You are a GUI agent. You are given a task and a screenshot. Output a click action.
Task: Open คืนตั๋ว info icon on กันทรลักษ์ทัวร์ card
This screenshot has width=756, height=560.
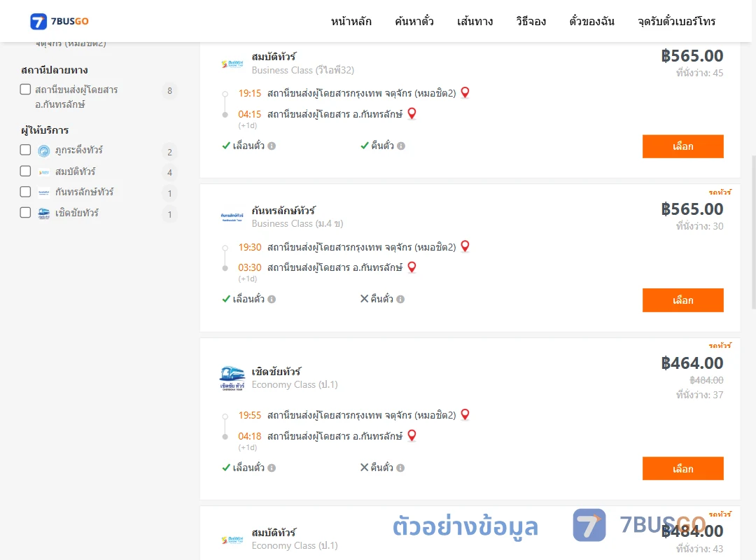(400, 299)
